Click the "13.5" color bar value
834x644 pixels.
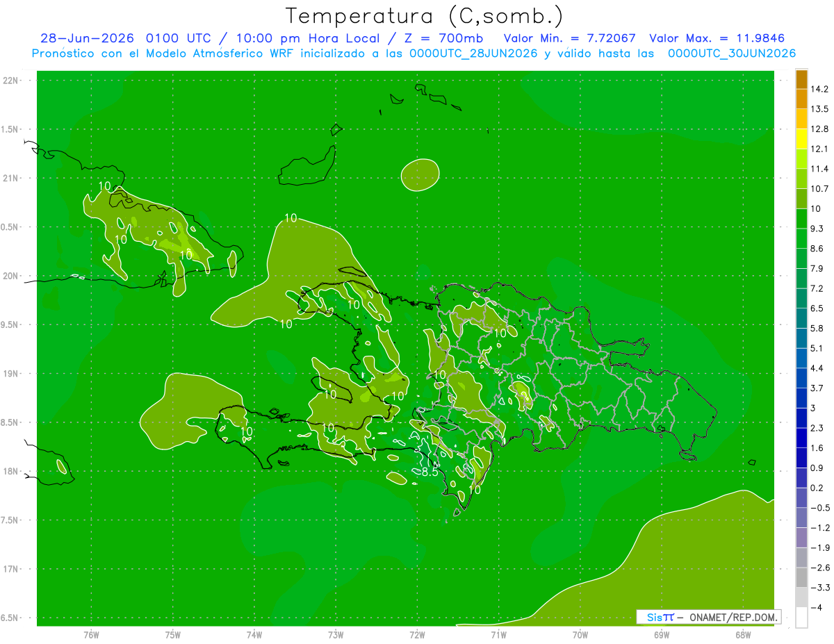tap(821, 109)
